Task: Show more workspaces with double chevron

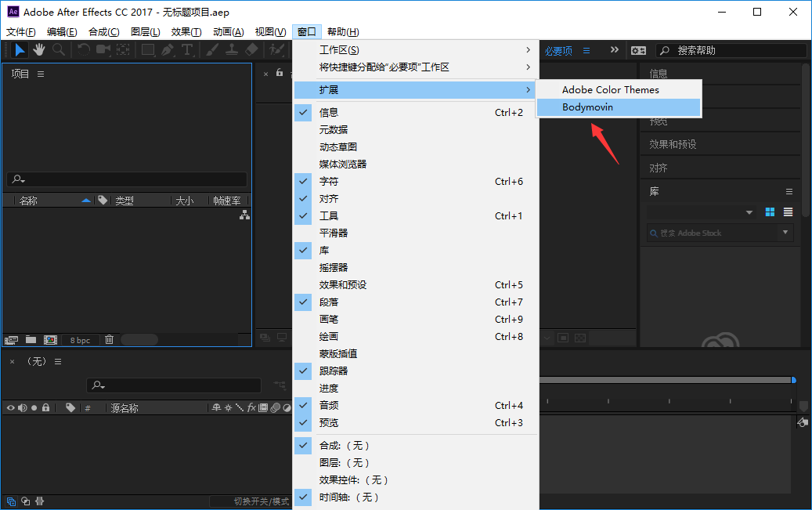Action: pos(614,50)
